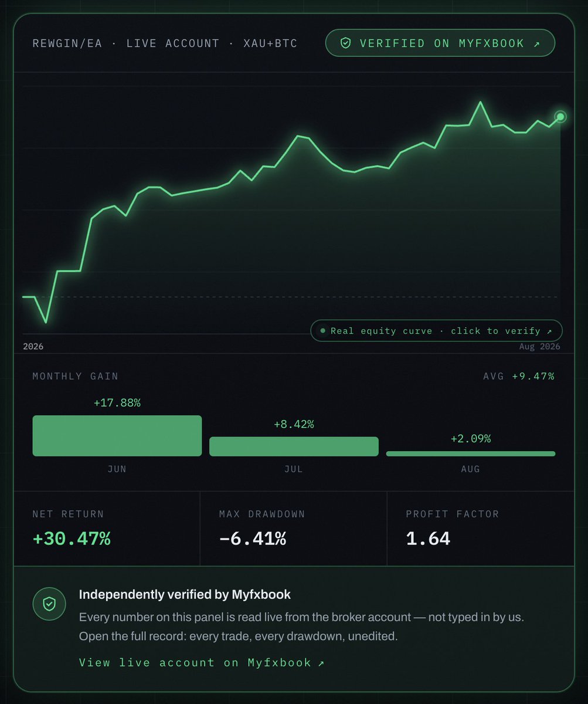The width and height of the screenshot is (588, 704).
Task: Select the JUL monthly gain bar
Action: point(294,446)
